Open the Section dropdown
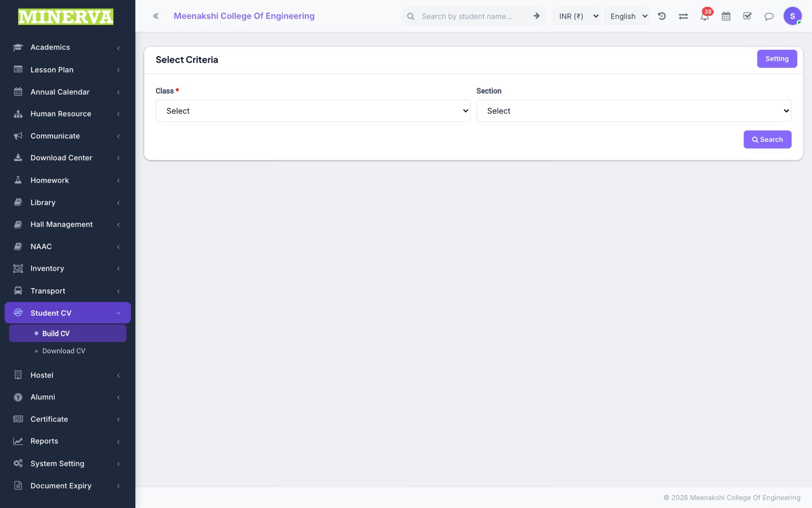The height and width of the screenshot is (508, 812). (x=634, y=111)
